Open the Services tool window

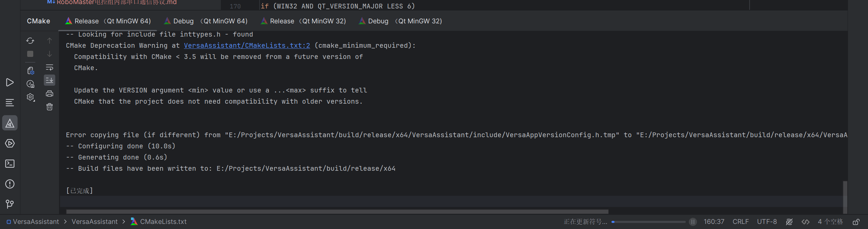pos(10,143)
